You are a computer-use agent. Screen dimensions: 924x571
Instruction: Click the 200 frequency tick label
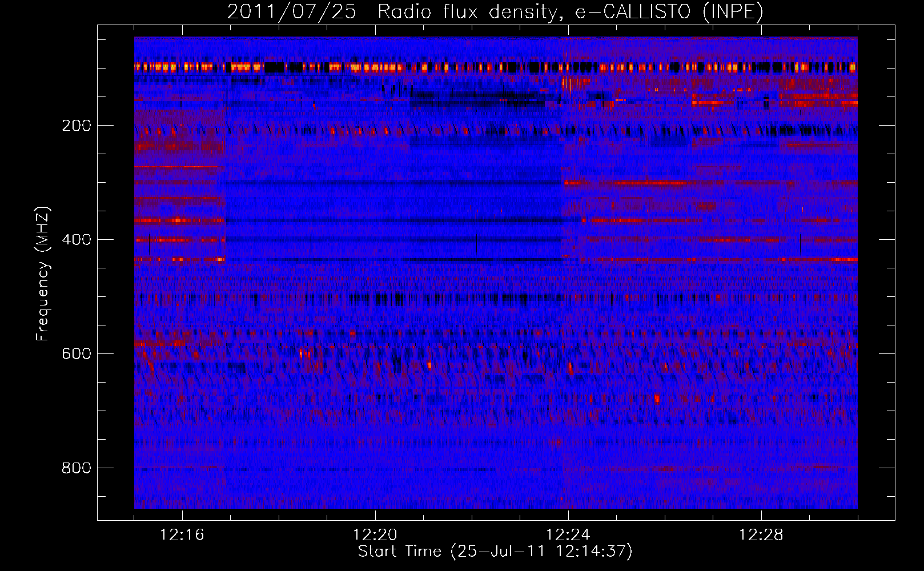(76, 126)
